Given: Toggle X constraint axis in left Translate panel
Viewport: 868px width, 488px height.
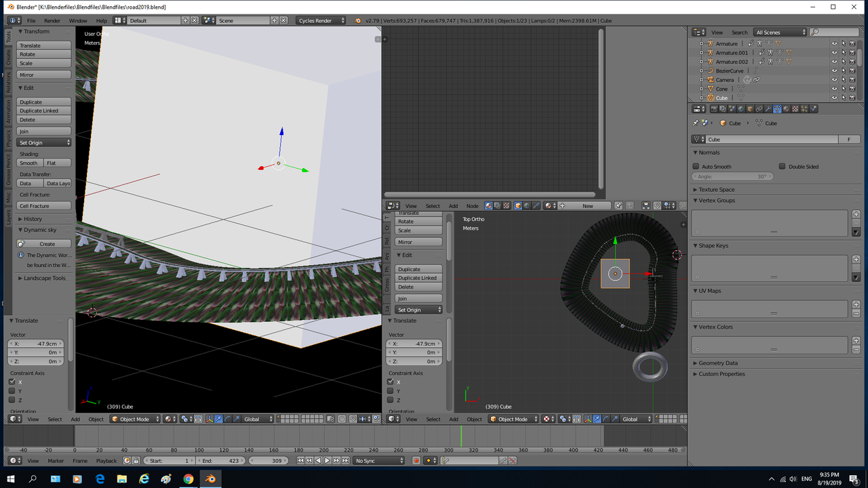Looking at the screenshot, I should click(x=12, y=382).
